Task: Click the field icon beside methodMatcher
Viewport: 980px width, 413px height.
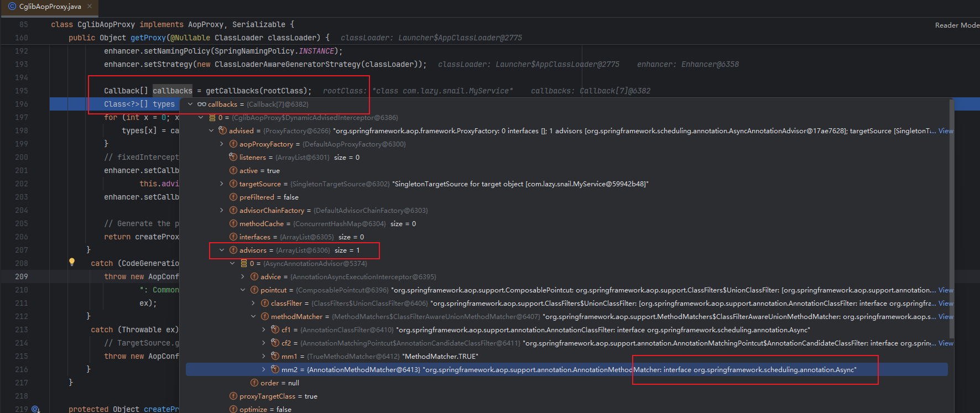Action: (265, 316)
